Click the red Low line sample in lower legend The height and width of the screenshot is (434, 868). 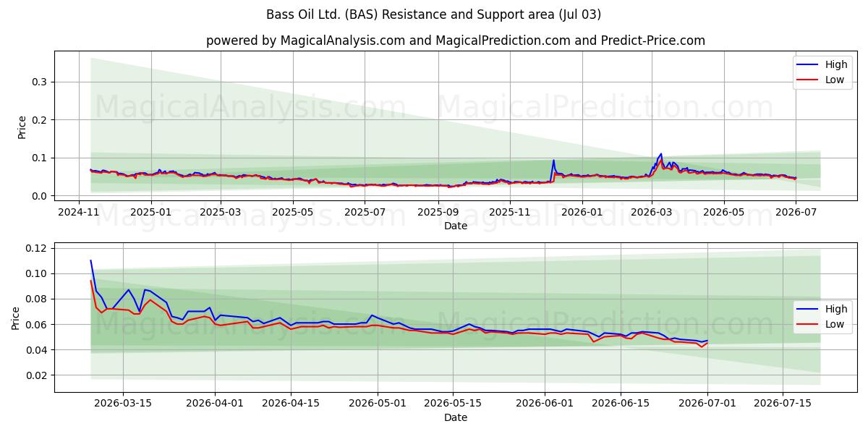pos(809,325)
